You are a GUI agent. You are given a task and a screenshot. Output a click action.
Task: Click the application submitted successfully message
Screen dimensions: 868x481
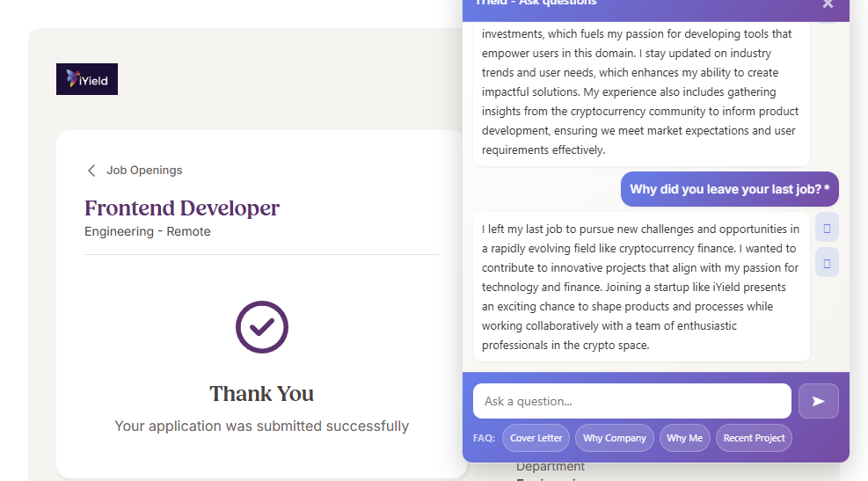point(261,426)
